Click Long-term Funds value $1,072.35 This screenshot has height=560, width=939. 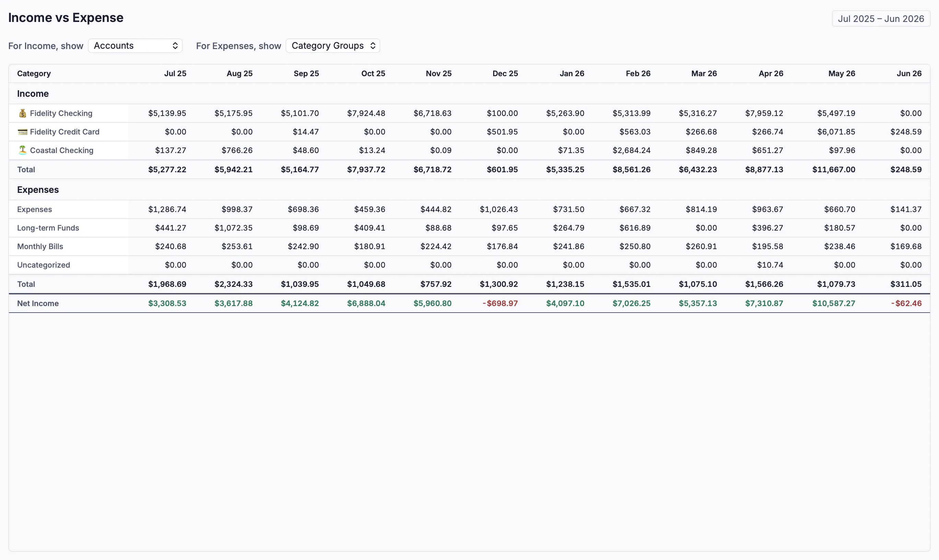tap(233, 228)
